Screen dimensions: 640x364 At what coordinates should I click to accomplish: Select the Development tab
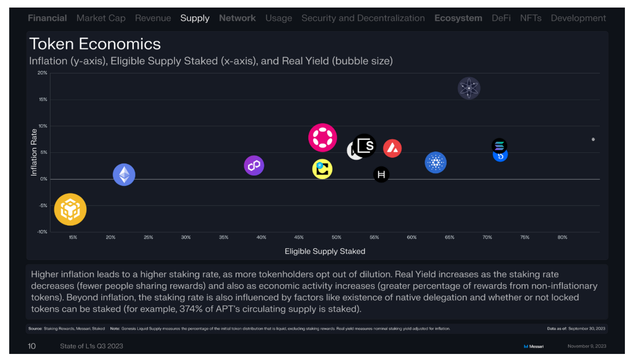tap(578, 18)
